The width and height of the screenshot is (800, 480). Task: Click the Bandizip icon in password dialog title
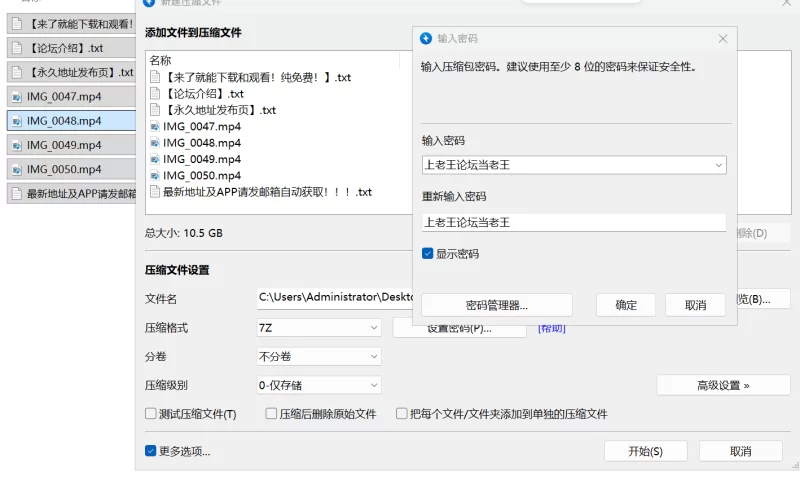point(426,39)
